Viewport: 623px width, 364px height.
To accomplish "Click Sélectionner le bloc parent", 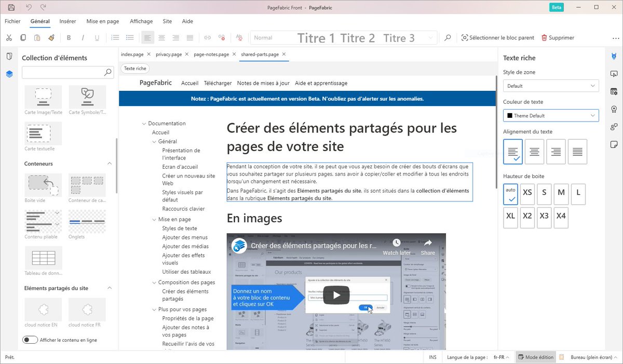I will point(497,37).
